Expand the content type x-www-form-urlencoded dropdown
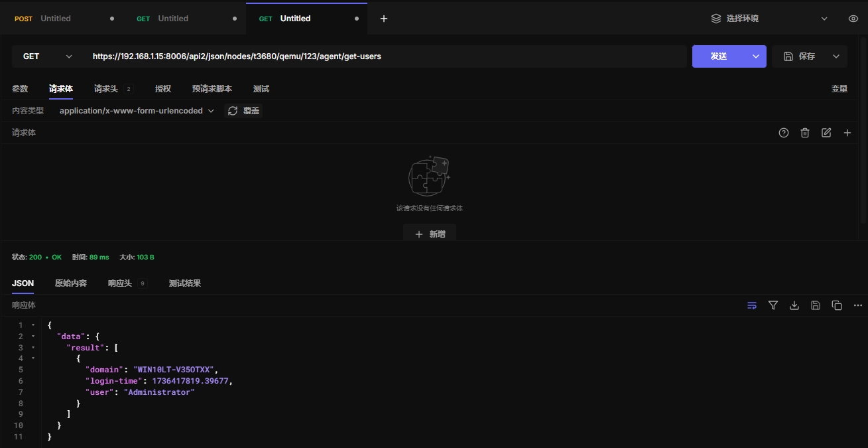The image size is (868, 448). [x=137, y=111]
